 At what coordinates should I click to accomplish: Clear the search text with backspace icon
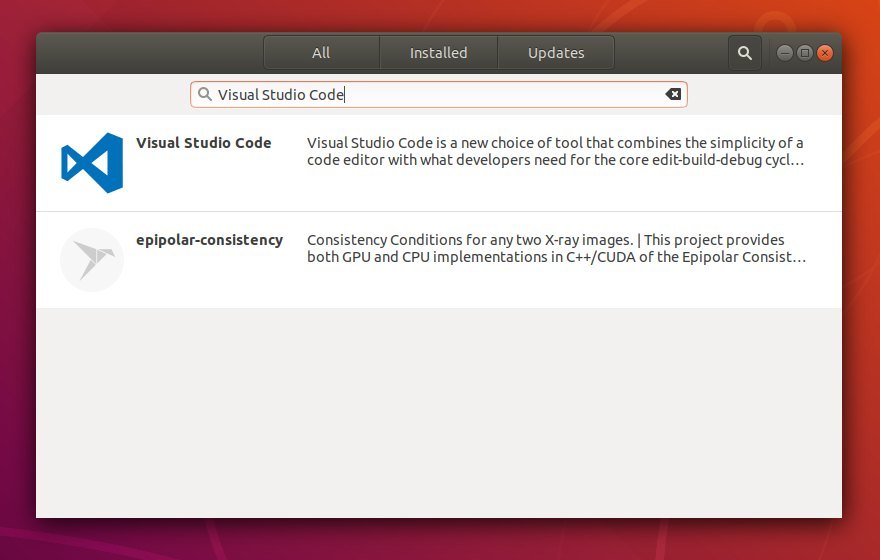pos(673,95)
